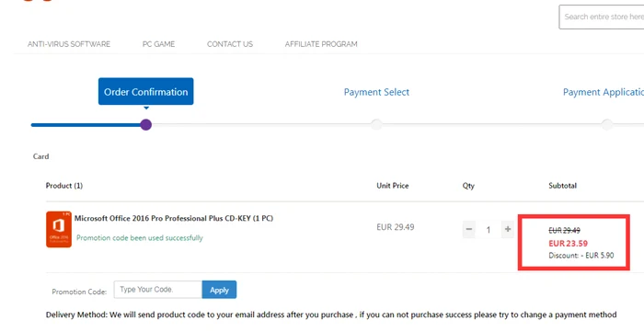Click the Qty column header
The image size is (644, 332).
click(x=468, y=186)
